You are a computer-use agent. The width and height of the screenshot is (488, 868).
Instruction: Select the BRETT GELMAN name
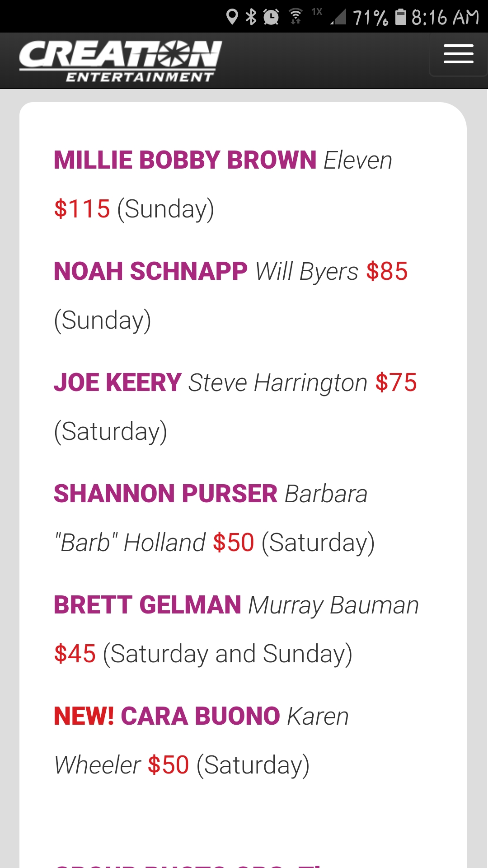147,605
